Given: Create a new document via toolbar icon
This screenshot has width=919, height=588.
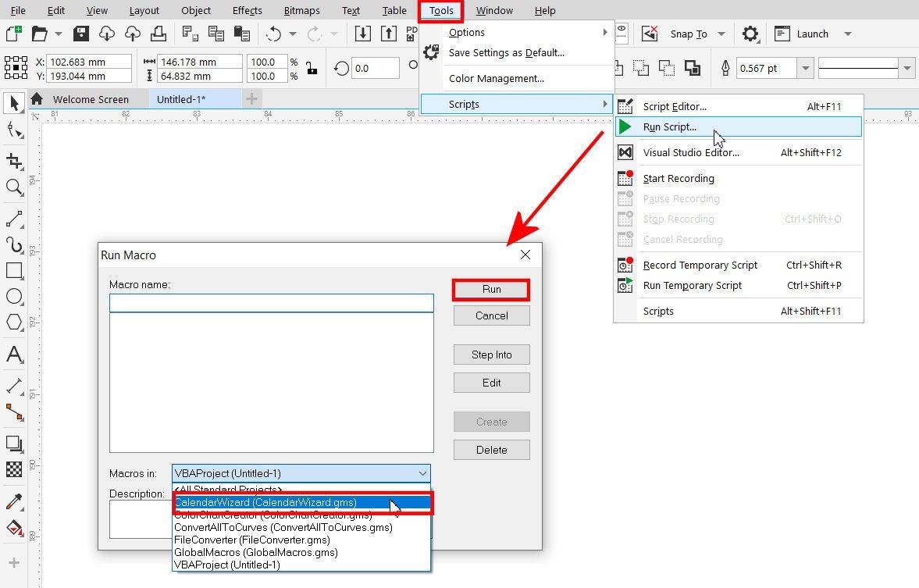Looking at the screenshot, I should click(x=11, y=34).
